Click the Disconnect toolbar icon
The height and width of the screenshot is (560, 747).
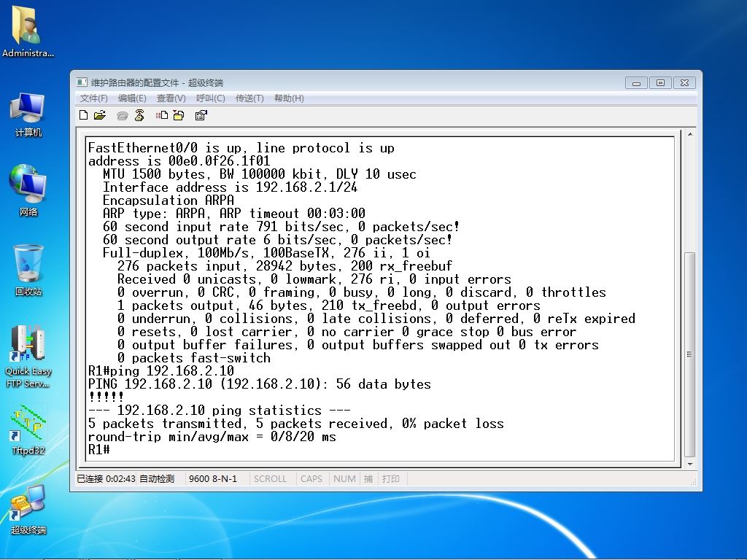(139, 114)
